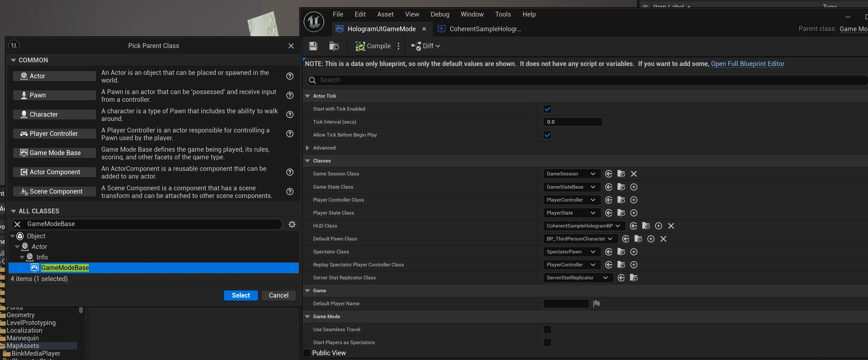Click Browse to asset in Content Browser icon

pyautogui.click(x=334, y=46)
